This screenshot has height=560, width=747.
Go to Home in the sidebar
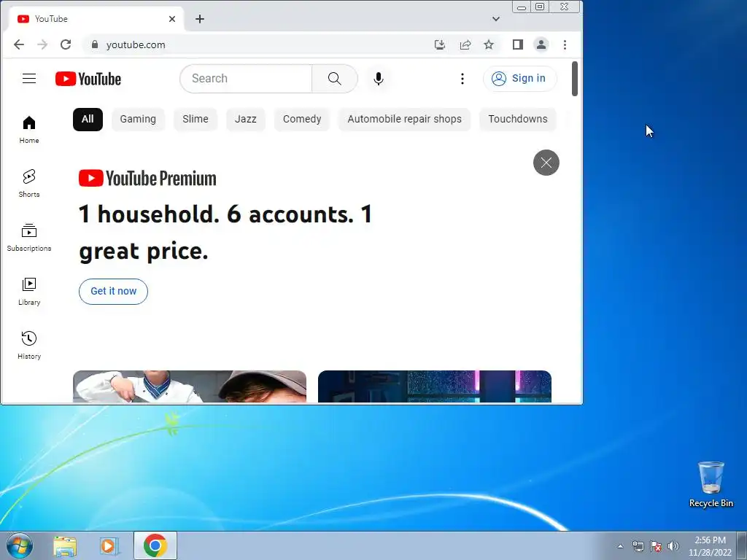click(29, 130)
